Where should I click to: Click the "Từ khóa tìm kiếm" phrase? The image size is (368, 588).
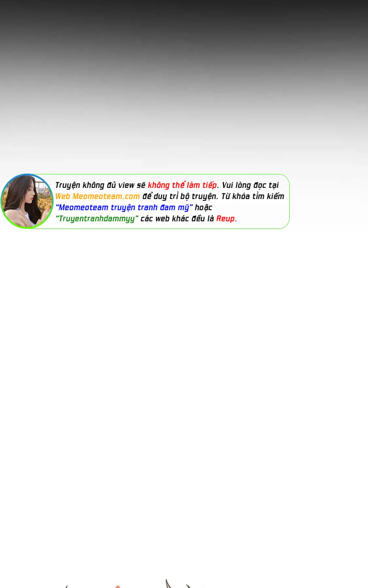[x=253, y=196]
